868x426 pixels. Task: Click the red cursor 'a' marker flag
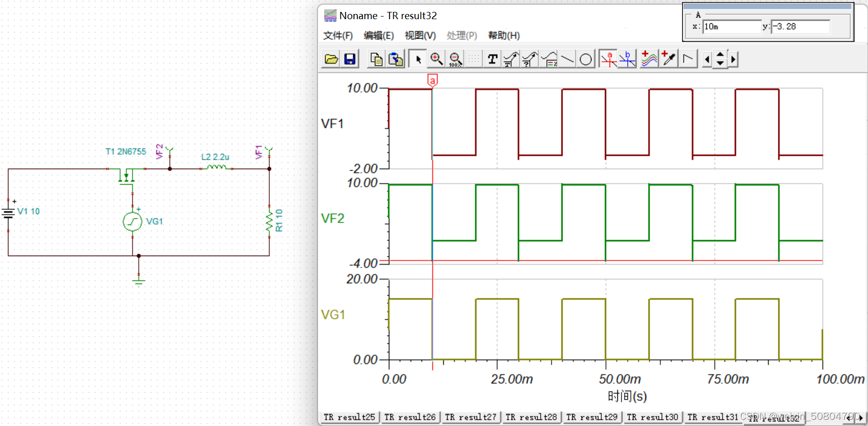coord(432,80)
